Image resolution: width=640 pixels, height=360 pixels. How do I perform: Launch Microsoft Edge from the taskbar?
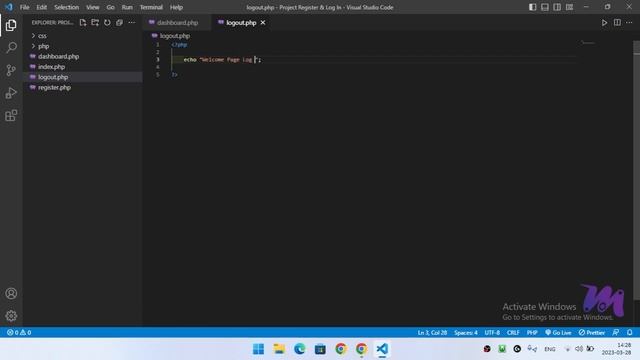300,349
